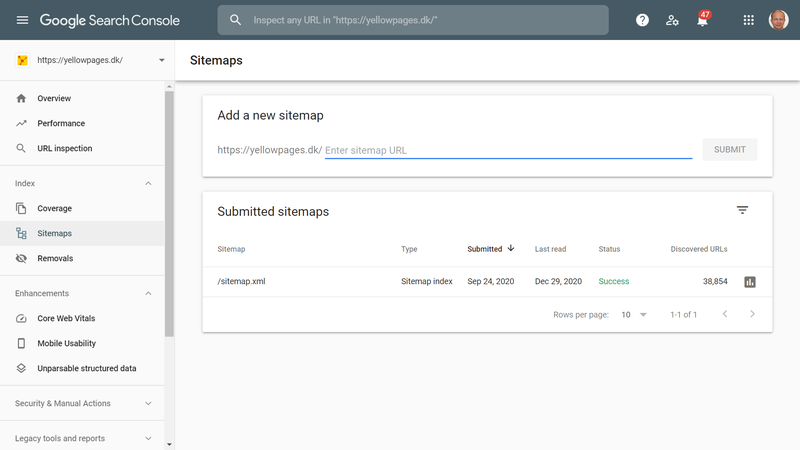Click the SUBMIT sitemap button
Screen dimensions: 800x450
730,149
